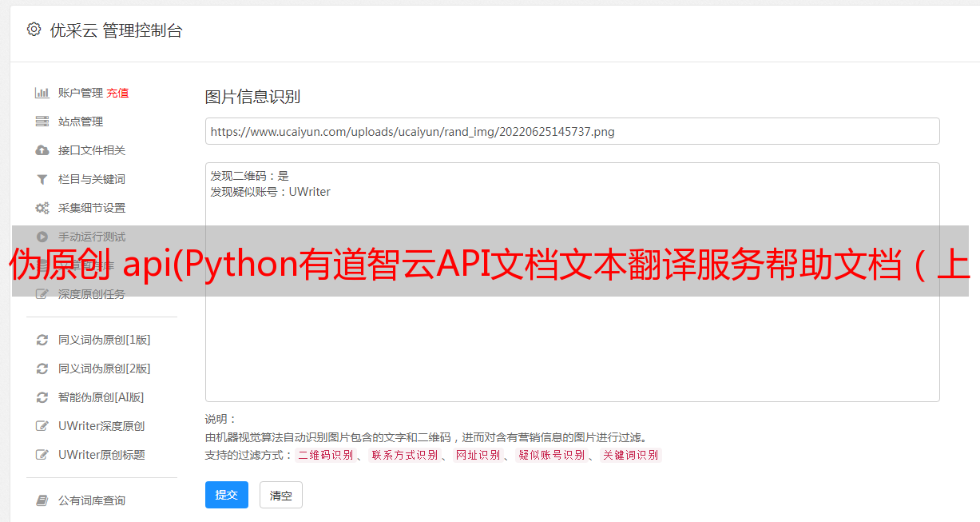
Task: Click the 疑似账号识别 tag
Action: [x=551, y=455]
